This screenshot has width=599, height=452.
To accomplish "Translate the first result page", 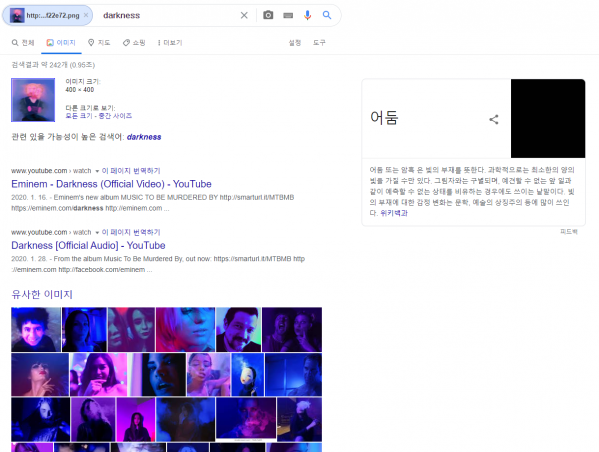I will (x=131, y=170).
